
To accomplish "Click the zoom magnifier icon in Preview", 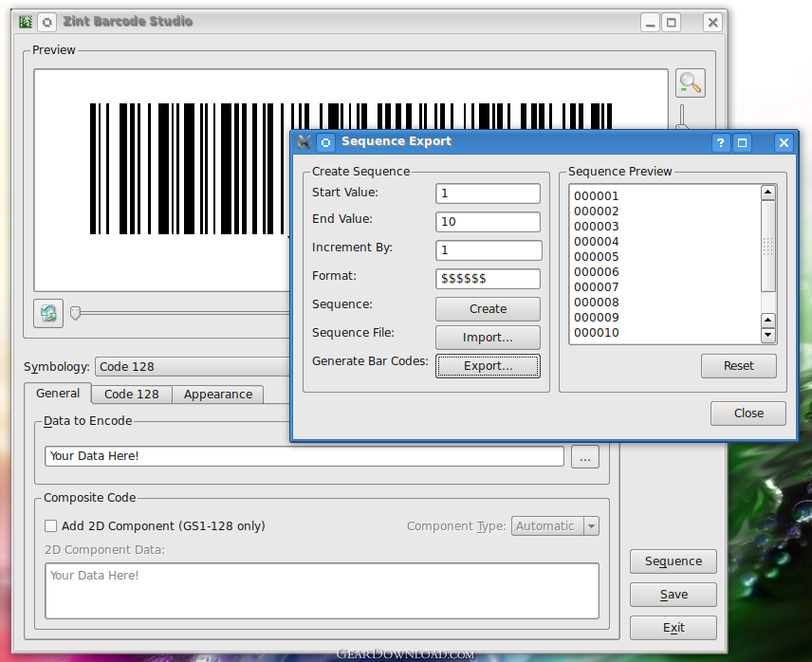I will click(691, 83).
